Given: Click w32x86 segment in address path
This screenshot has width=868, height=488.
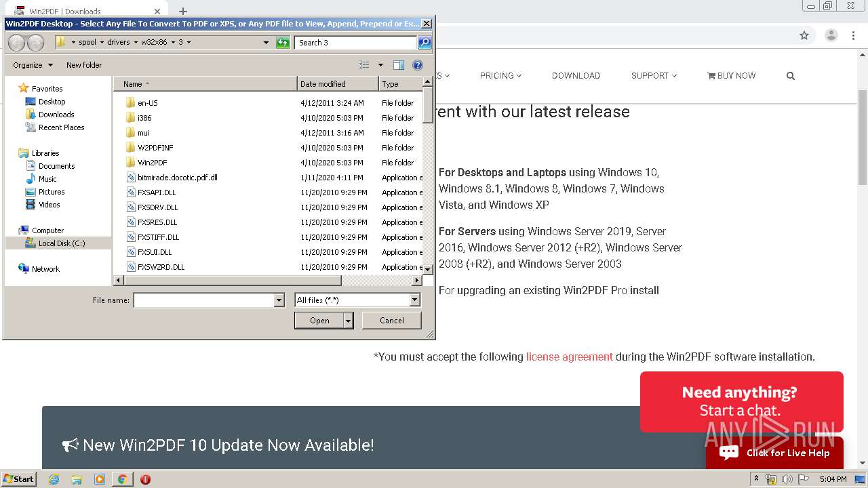Looking at the screenshot, I should point(154,43).
